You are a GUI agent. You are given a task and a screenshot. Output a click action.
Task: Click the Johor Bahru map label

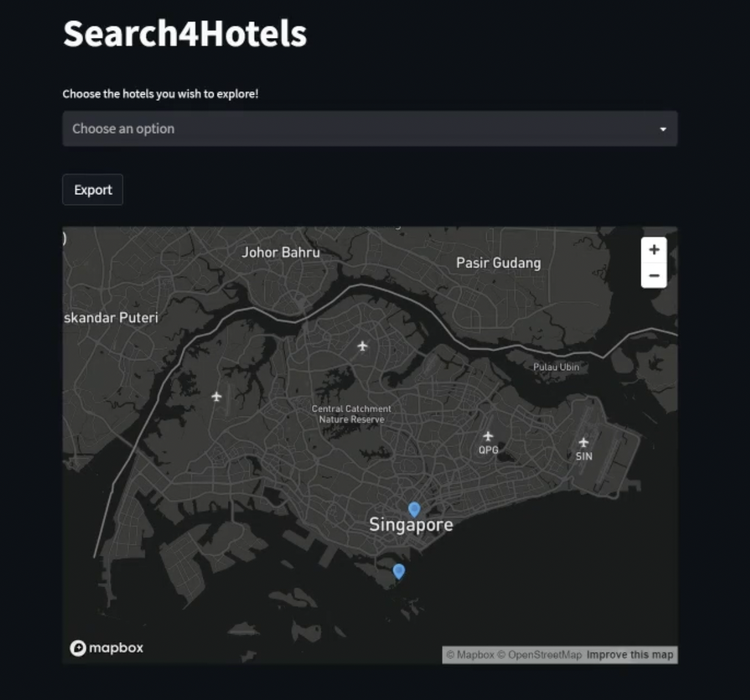coord(280,252)
